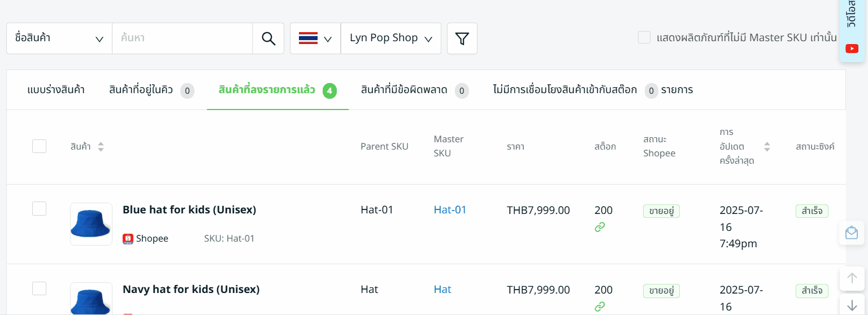Screen dimensions: 868x315
Task: Switch to the แบบร่างสินค้า tab
Action: coord(56,90)
